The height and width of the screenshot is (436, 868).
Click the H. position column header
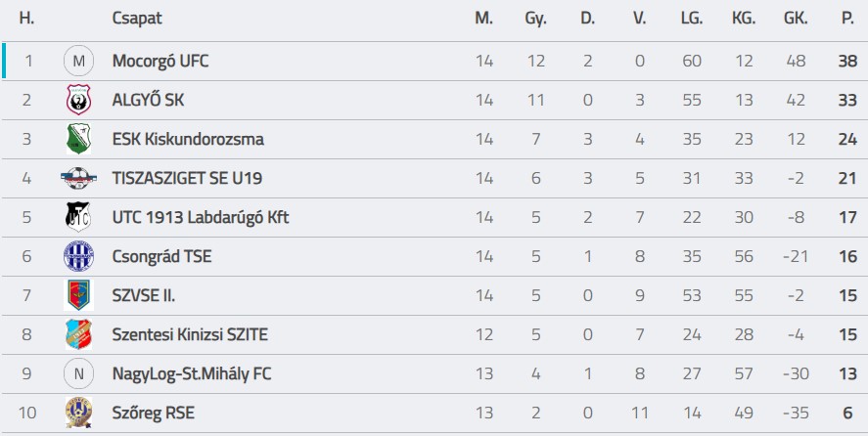point(27,19)
